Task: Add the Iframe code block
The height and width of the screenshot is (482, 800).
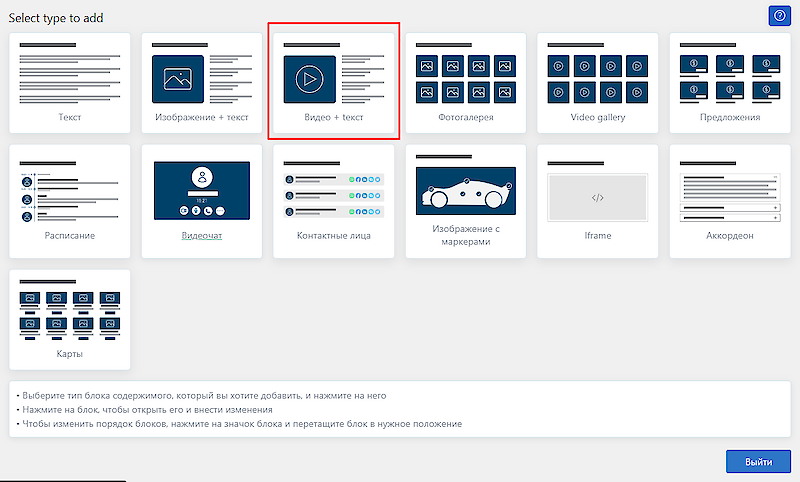Action: tap(598, 197)
